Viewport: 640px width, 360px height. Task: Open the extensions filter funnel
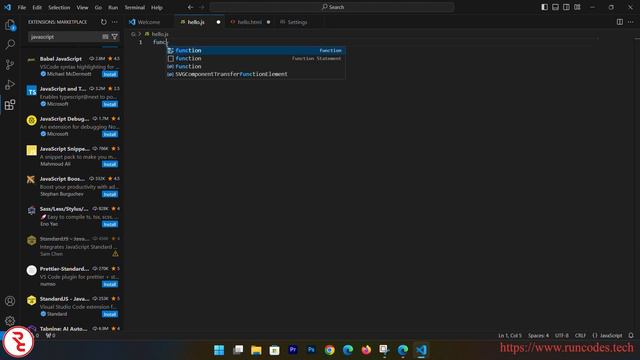pos(115,37)
